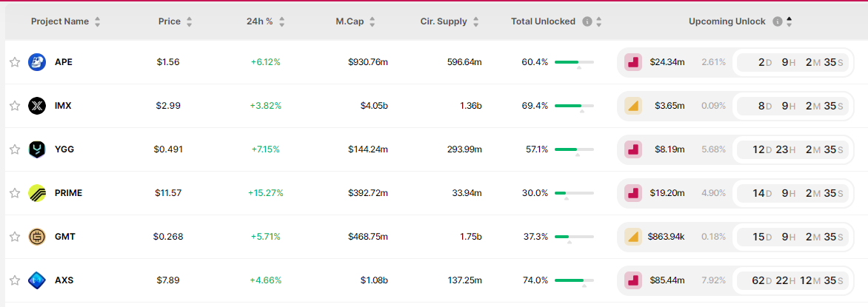Click the $24.34m upcoming unlock amount

pyautogui.click(x=667, y=62)
